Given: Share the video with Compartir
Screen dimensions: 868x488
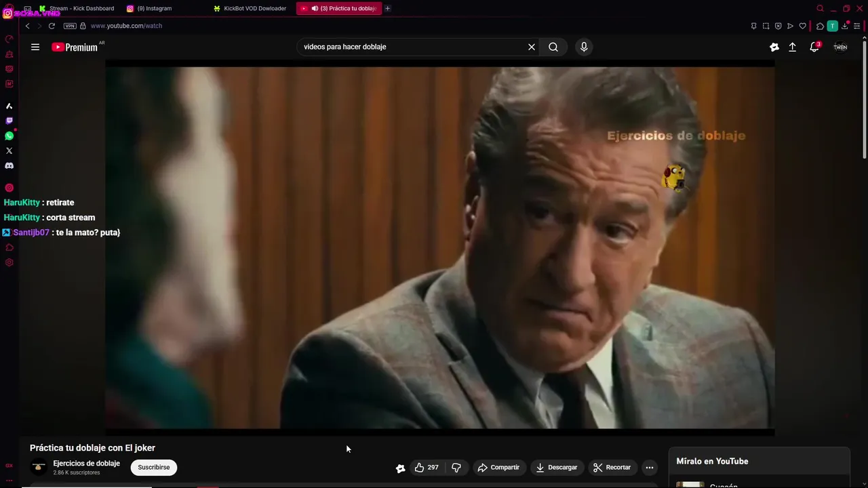Looking at the screenshot, I should [x=498, y=467].
